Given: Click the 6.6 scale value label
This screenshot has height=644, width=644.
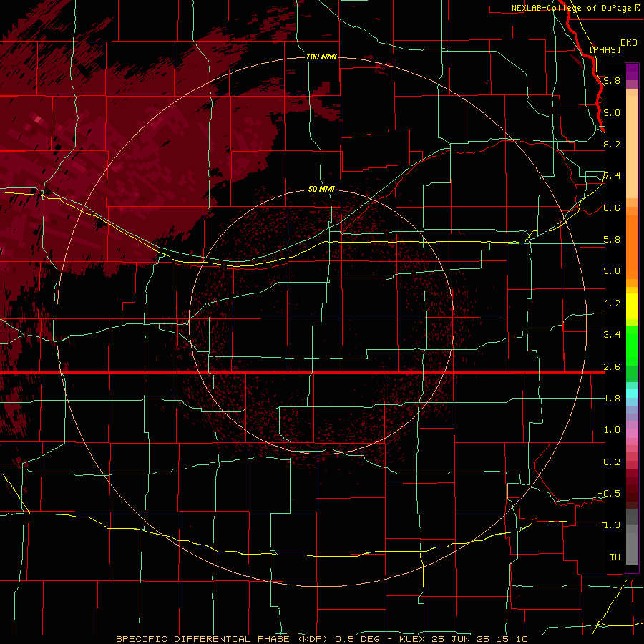Looking at the screenshot, I should [612, 208].
